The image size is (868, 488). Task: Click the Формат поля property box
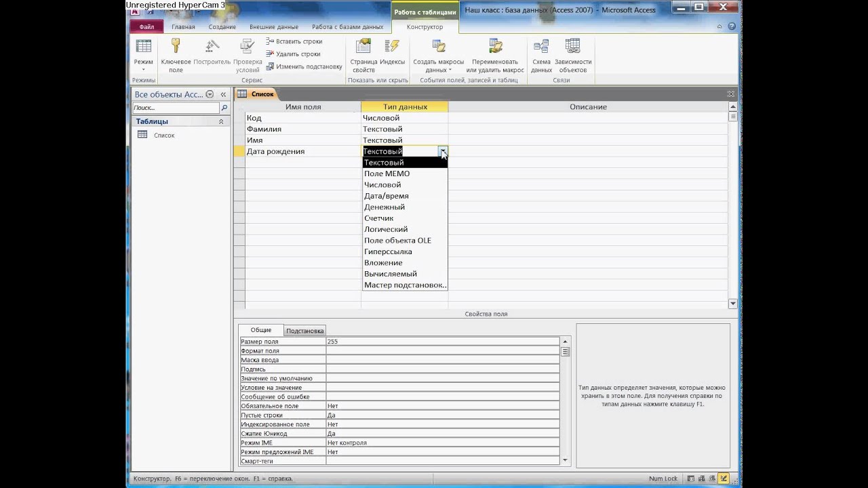(x=443, y=351)
